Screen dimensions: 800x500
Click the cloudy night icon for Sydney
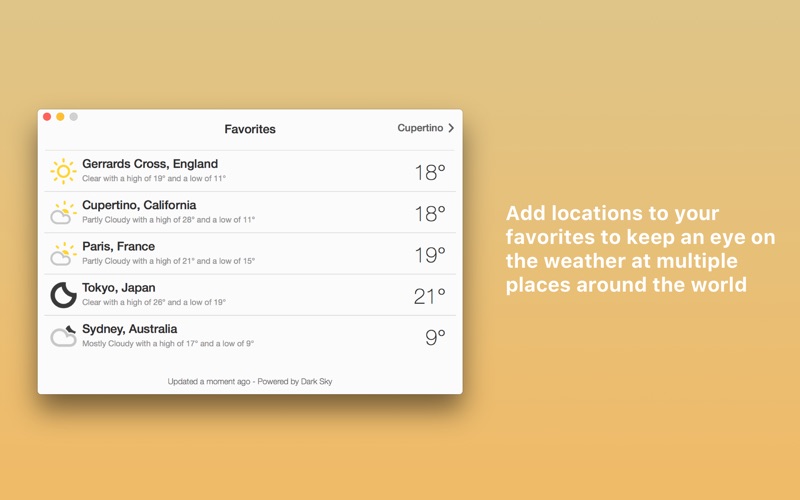tap(63, 336)
